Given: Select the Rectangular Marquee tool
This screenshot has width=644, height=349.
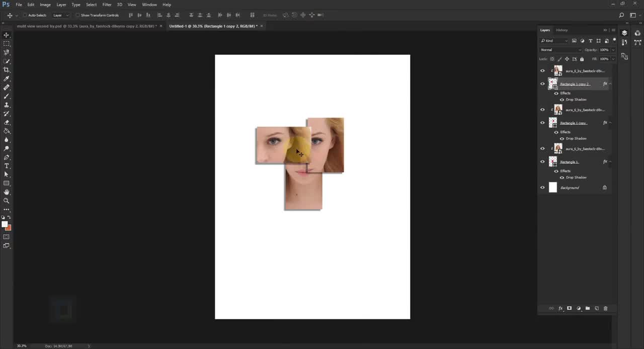Looking at the screenshot, I should click(7, 44).
